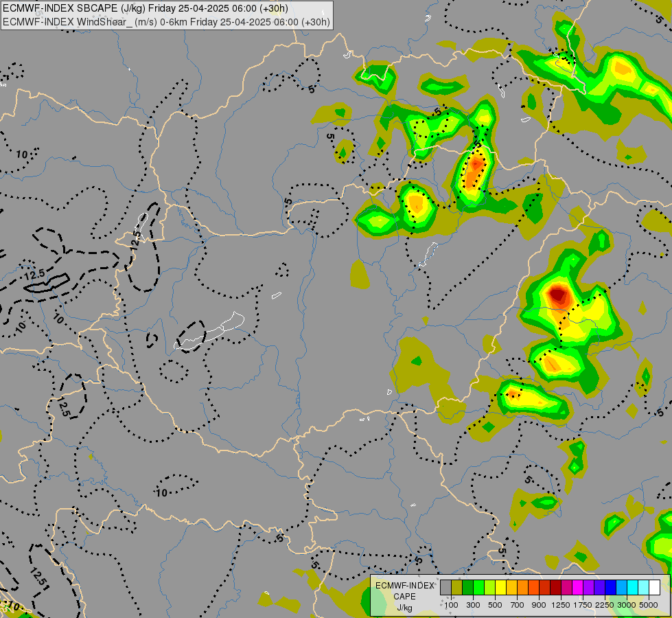672x618 pixels.
Task: Select the bright green legend swatch
Action: (478, 588)
